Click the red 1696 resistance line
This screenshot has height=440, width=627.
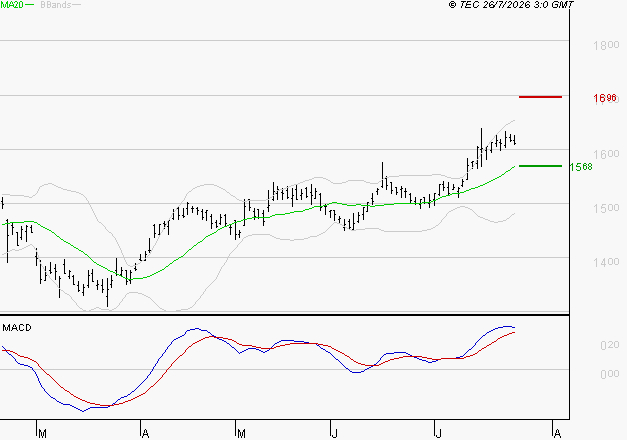coord(540,97)
